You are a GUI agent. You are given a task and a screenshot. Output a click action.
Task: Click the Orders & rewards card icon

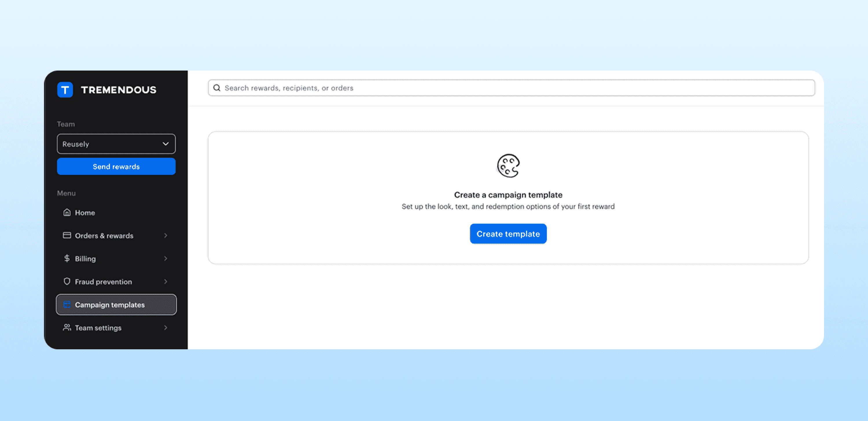(67, 235)
